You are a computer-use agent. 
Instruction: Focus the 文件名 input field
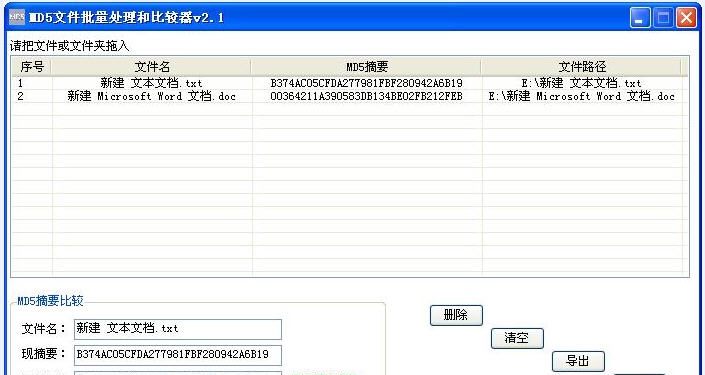click(178, 329)
